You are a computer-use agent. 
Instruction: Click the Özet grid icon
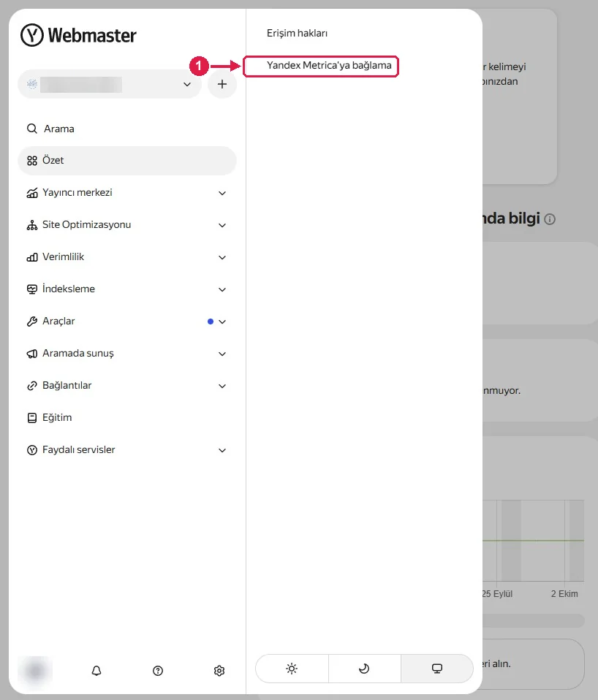pyautogui.click(x=31, y=161)
